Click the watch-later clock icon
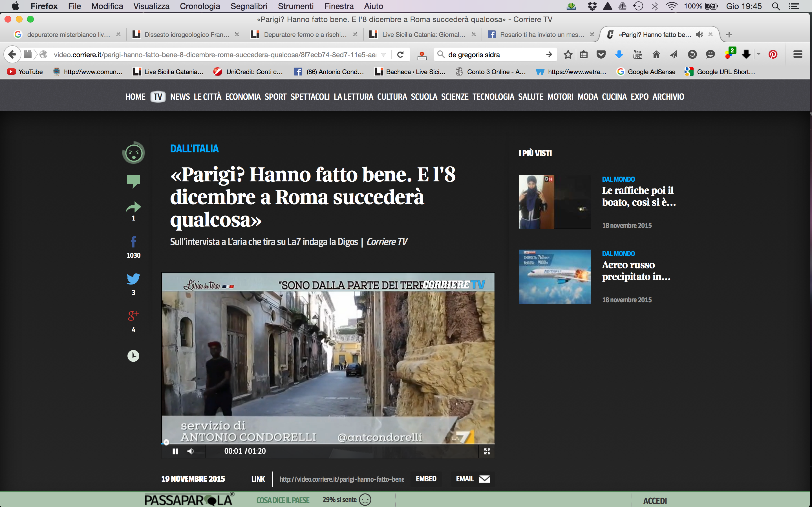Screen dimensions: 812x507 point(133,356)
